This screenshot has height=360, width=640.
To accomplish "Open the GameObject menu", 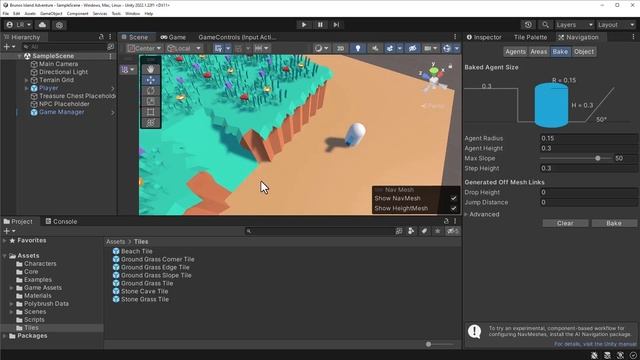I will tap(51, 13).
